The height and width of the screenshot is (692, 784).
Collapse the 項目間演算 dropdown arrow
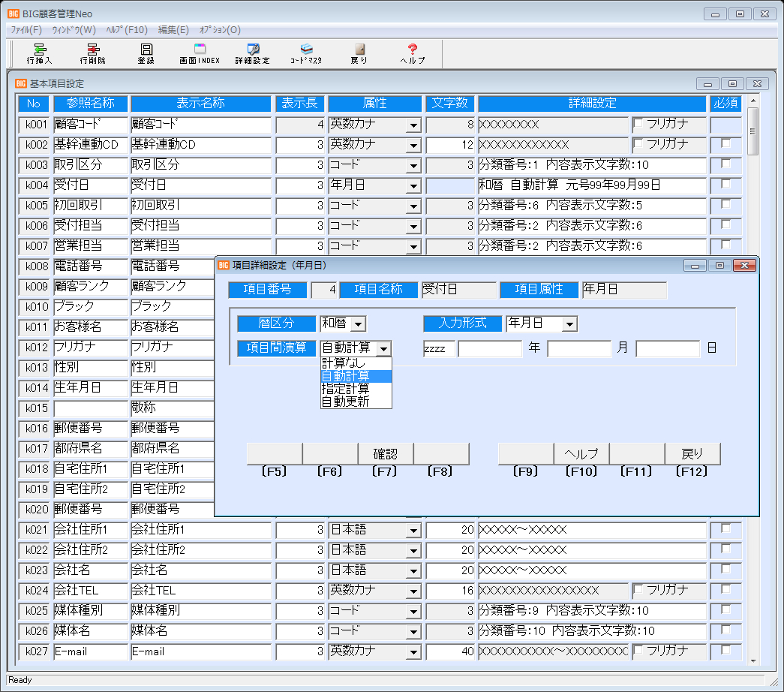pyautogui.click(x=383, y=348)
